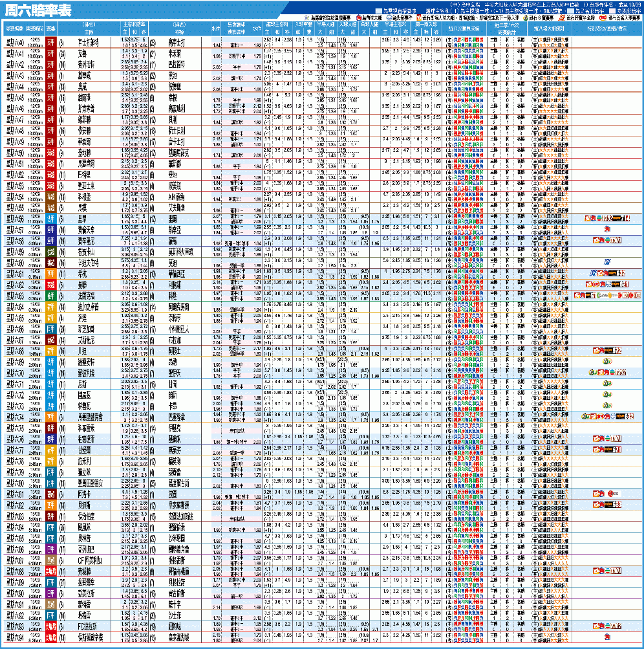The height and width of the screenshot is (649, 644).
Task: Click the league badge in row 星期六50
Action: coord(51,153)
